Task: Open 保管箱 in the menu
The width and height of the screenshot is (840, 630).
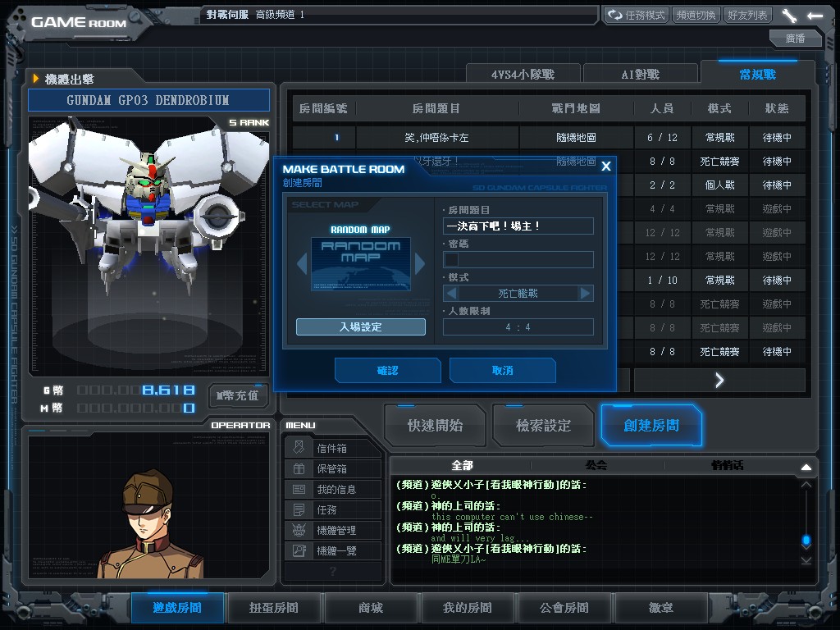Action: coord(333,468)
